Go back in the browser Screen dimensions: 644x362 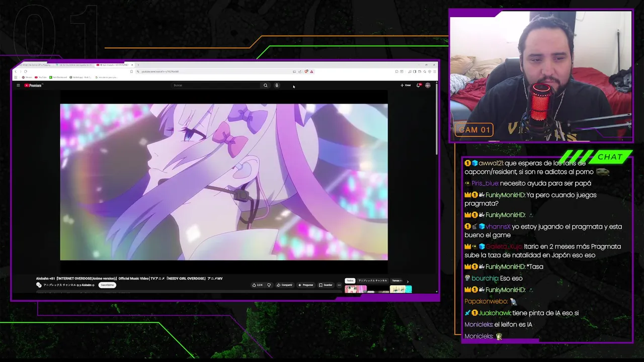click(16, 71)
